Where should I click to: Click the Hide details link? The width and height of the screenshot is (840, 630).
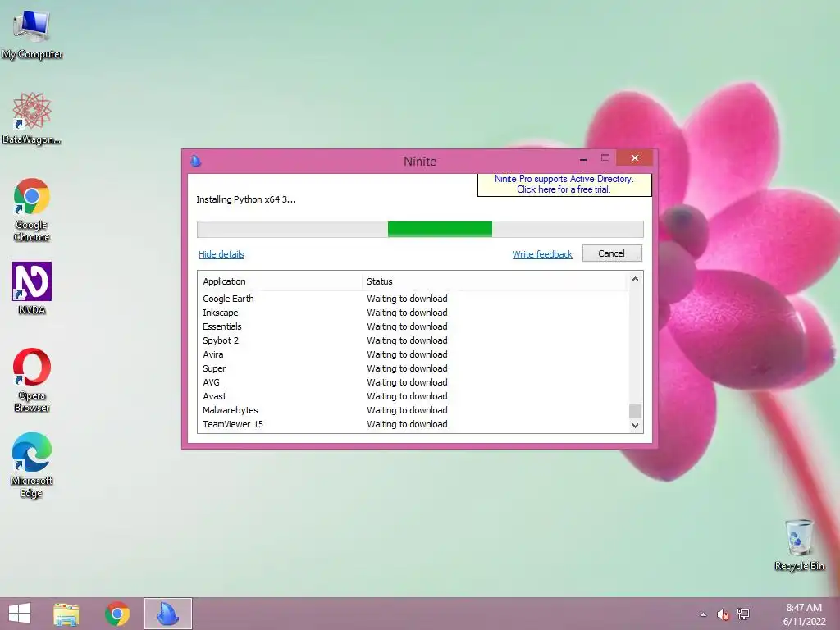point(221,254)
